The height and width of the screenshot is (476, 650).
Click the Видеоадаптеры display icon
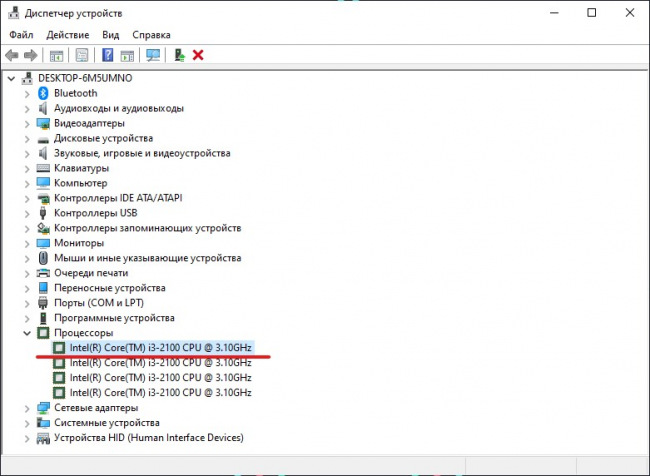click(43, 124)
